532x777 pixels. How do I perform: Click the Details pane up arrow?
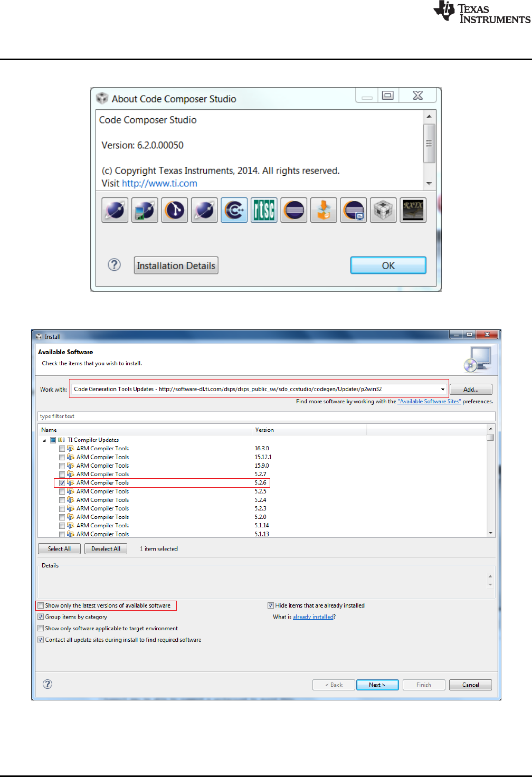490,577
